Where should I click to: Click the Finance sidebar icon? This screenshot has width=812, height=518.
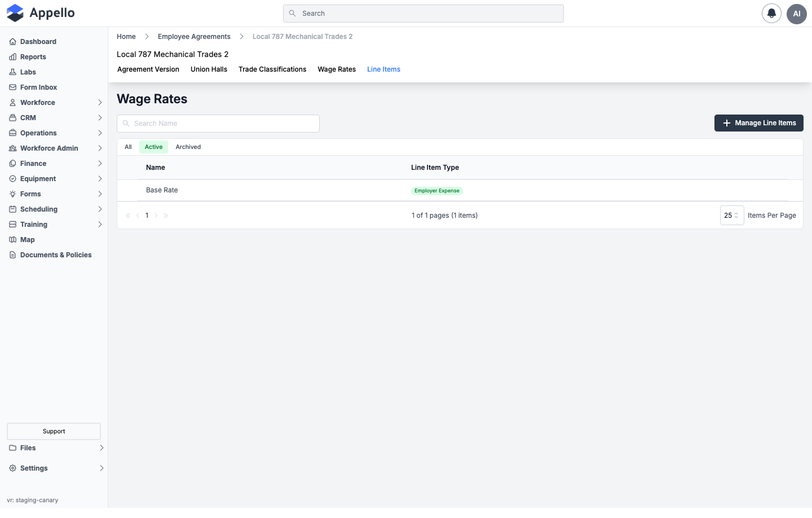[12, 164]
